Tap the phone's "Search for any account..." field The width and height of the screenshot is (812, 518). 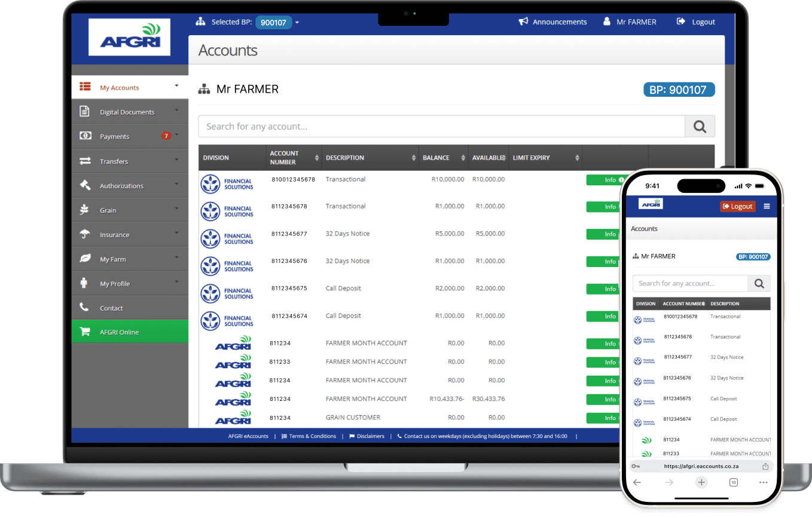[x=691, y=283]
